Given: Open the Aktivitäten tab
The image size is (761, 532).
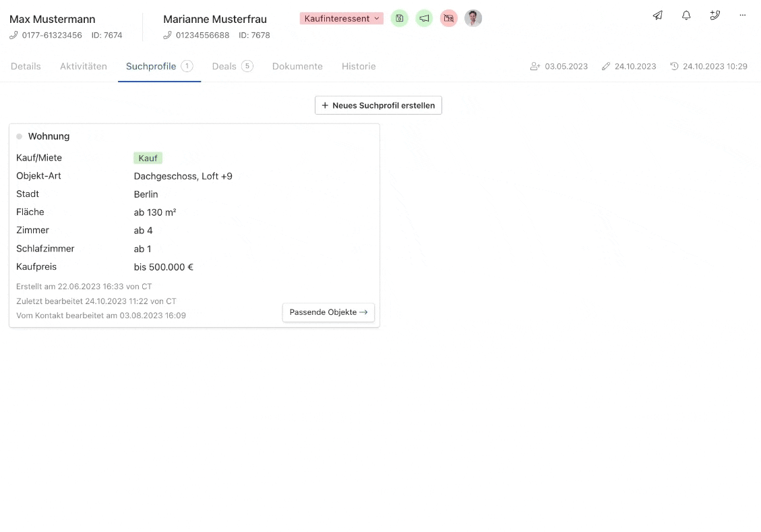Looking at the screenshot, I should (x=84, y=66).
